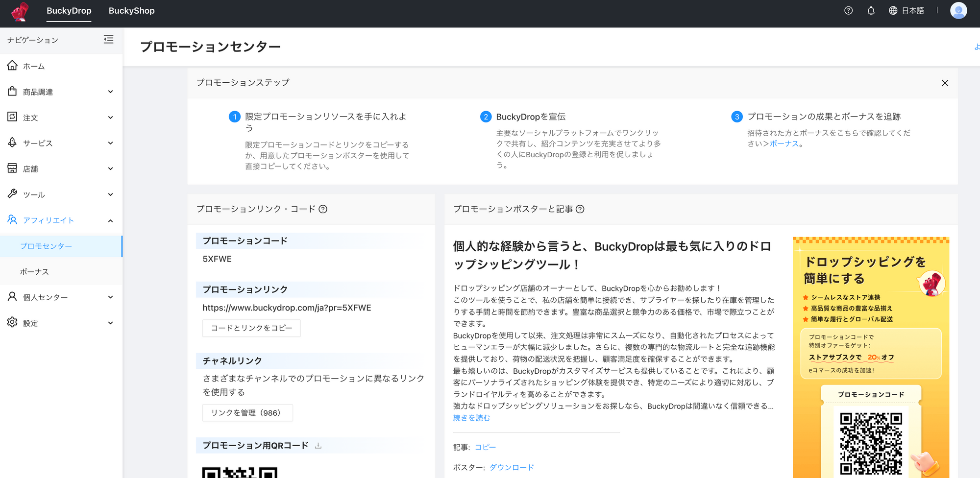The image size is (980, 478).
Task: Collapse navigation sidebar with hamburger icon
Action: (x=109, y=39)
